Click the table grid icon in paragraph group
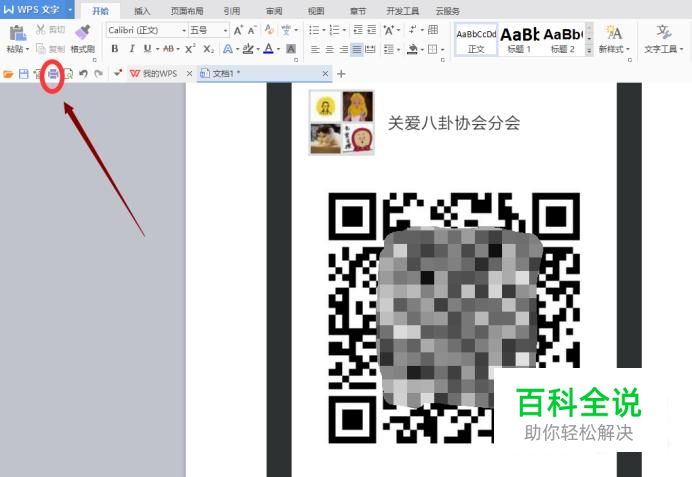Image resolution: width=692 pixels, height=477 pixels. pos(433,30)
